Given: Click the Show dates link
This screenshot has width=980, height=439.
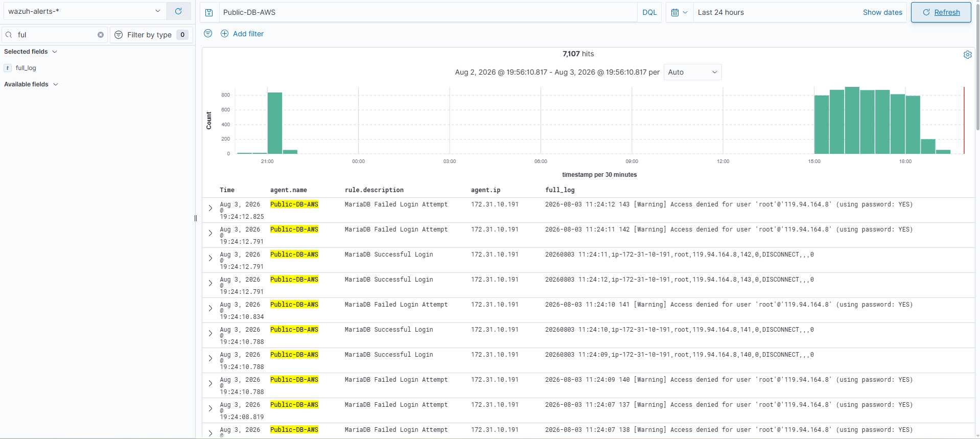Looking at the screenshot, I should tap(882, 12).
